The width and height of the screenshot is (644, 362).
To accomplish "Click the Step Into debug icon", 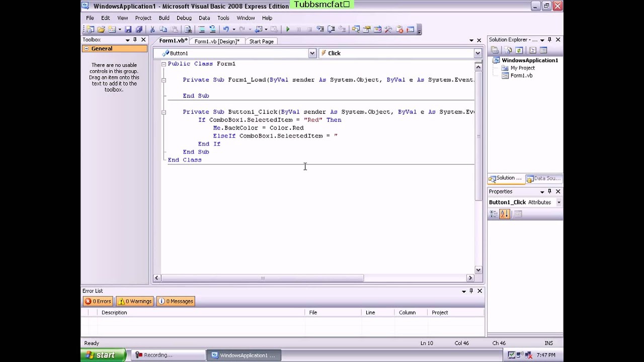I will click(x=321, y=30).
